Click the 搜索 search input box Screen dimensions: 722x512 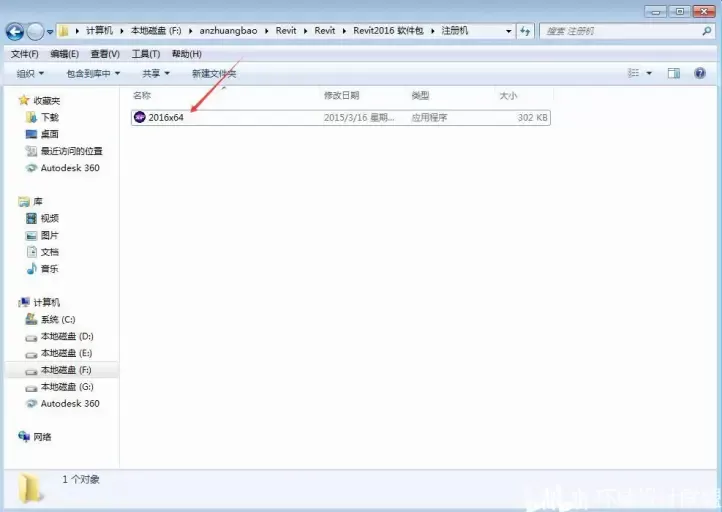click(622, 31)
